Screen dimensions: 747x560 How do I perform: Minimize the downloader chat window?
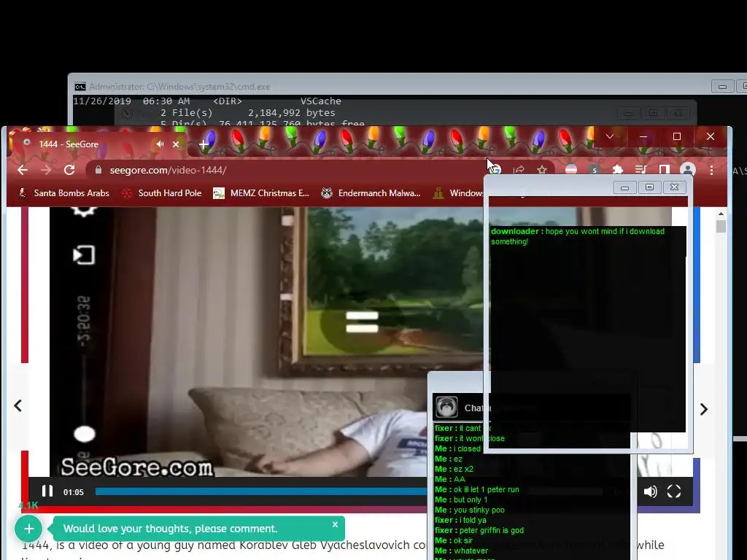624,187
